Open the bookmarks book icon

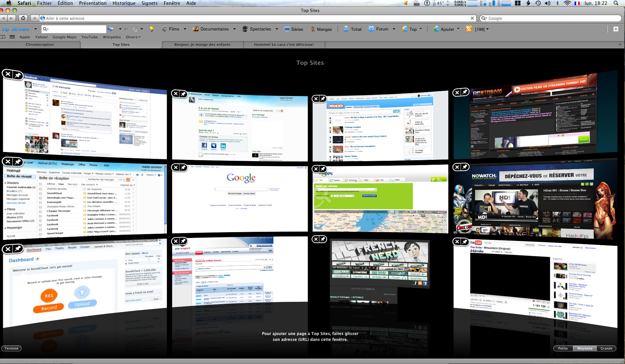coord(3,37)
